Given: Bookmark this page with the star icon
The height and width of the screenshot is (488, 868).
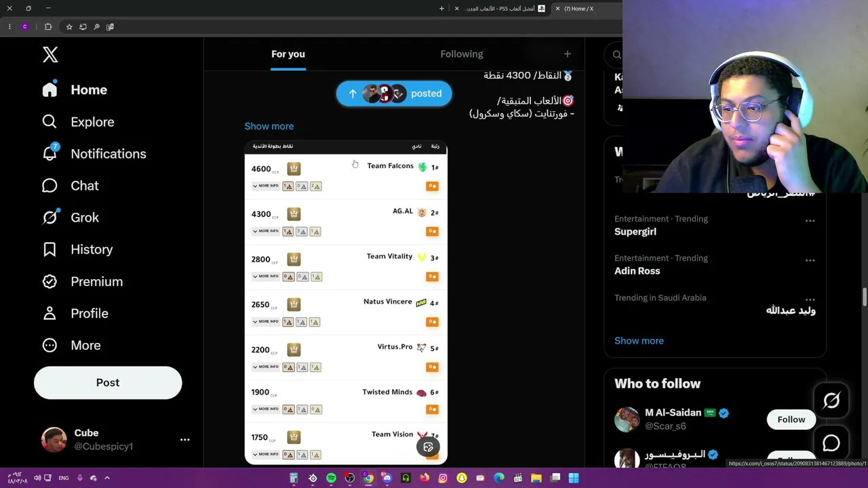Looking at the screenshot, I should pyautogui.click(x=69, y=27).
